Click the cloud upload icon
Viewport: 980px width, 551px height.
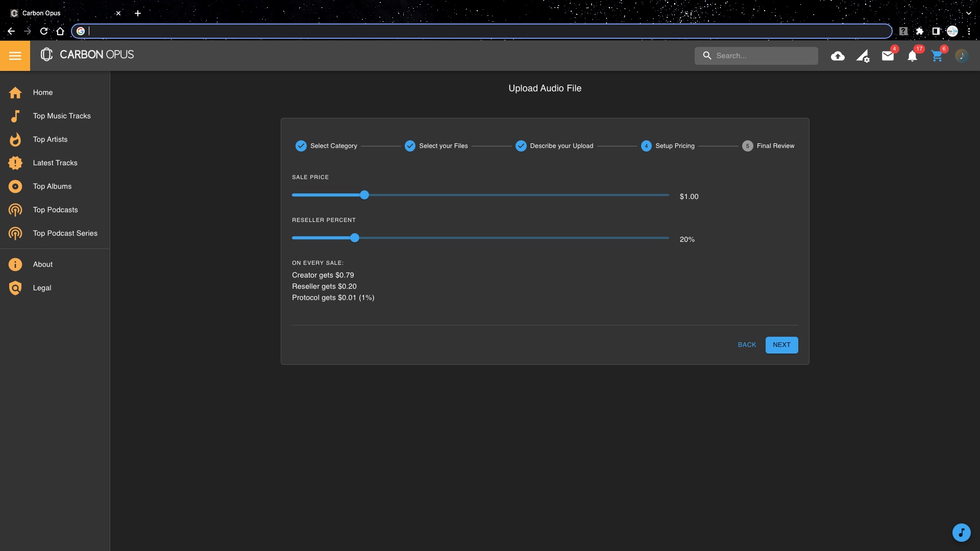coord(838,56)
